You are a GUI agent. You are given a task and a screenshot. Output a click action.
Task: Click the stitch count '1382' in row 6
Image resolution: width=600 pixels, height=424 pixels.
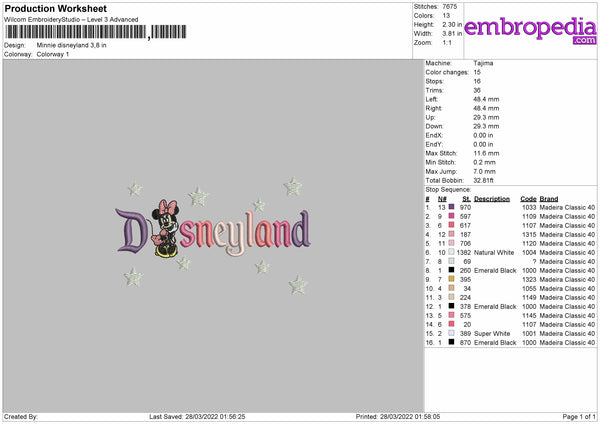point(463,252)
